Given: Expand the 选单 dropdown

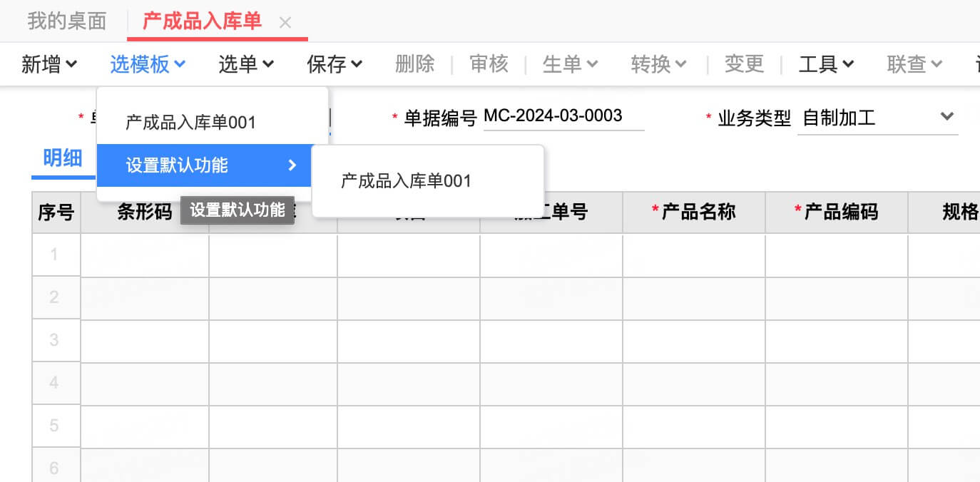Looking at the screenshot, I should [x=246, y=64].
